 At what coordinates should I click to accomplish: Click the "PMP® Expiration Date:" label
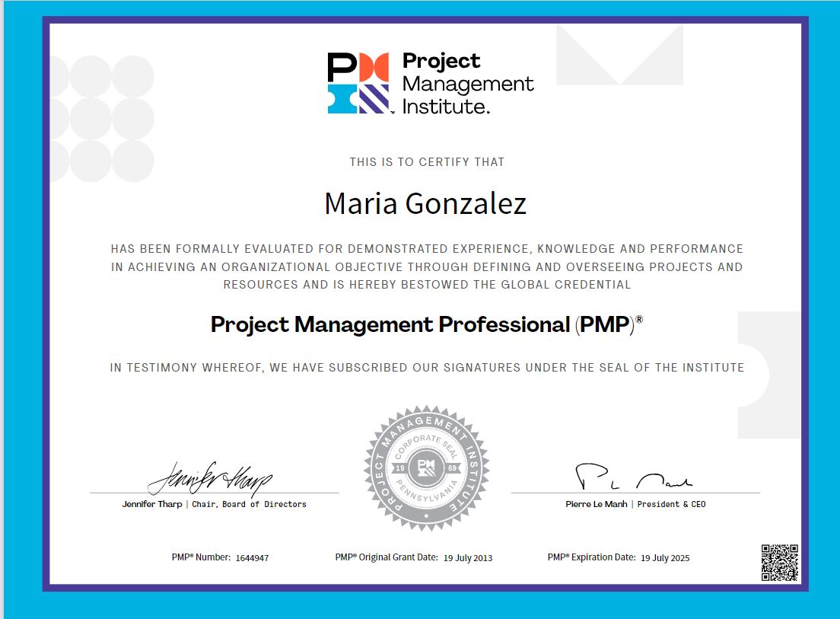(591, 557)
